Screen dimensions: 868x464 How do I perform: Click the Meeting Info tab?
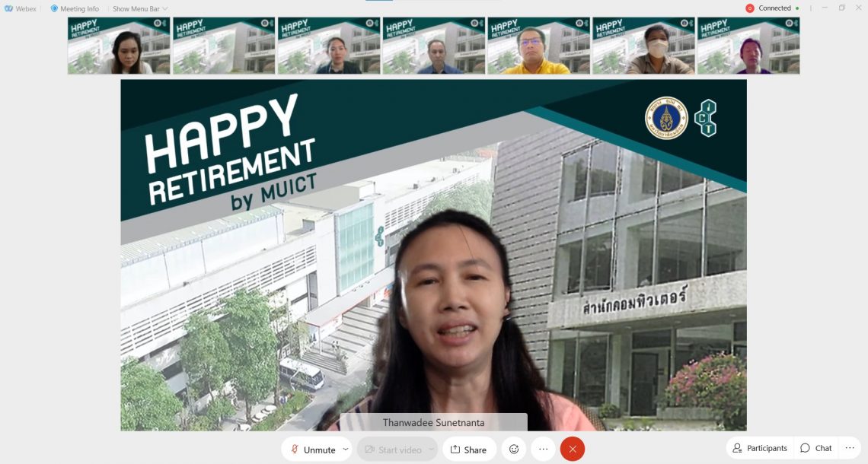click(x=75, y=8)
